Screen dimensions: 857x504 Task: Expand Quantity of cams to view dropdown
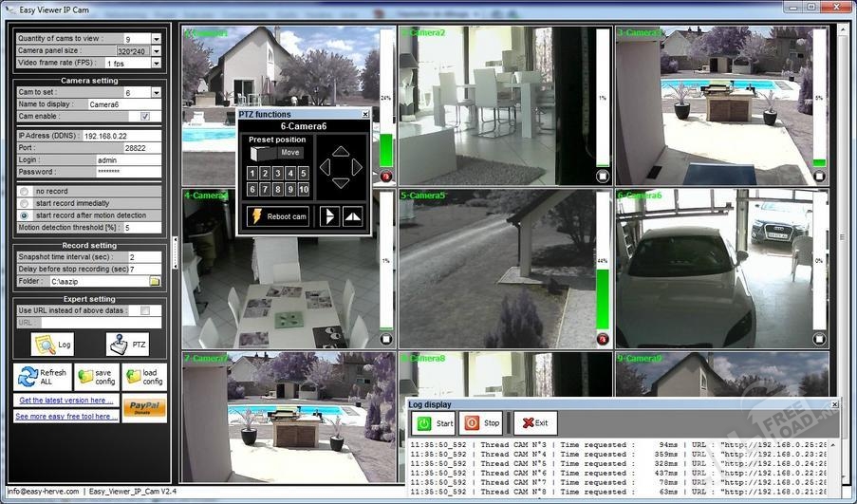157,39
